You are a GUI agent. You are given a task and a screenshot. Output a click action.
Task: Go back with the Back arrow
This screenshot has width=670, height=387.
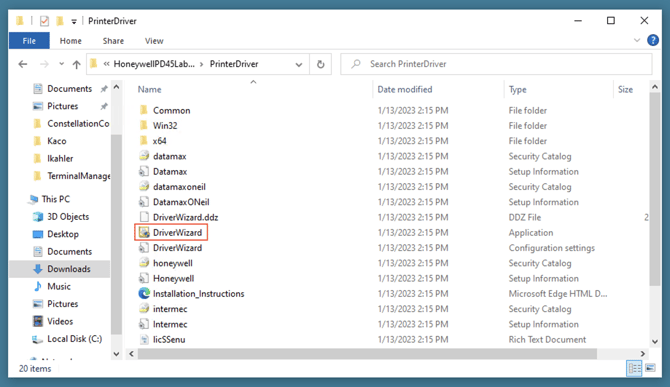click(23, 64)
